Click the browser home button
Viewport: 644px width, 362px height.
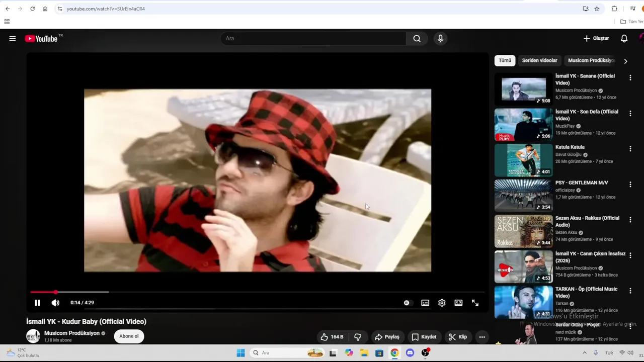coord(45,9)
